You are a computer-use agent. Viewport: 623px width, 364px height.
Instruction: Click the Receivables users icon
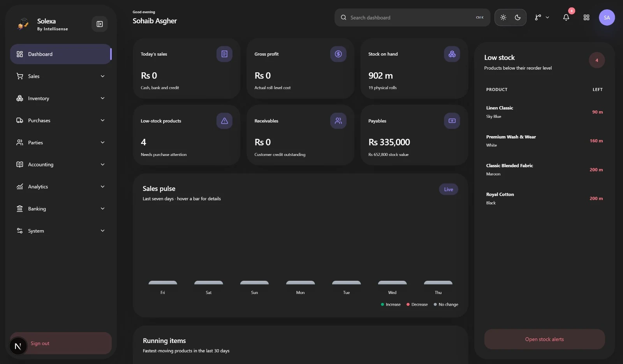click(x=338, y=121)
